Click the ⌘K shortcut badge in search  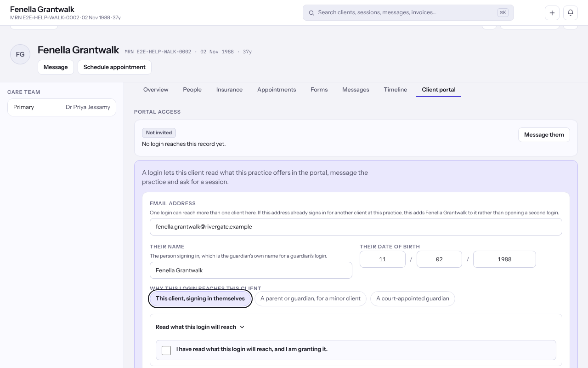point(503,13)
